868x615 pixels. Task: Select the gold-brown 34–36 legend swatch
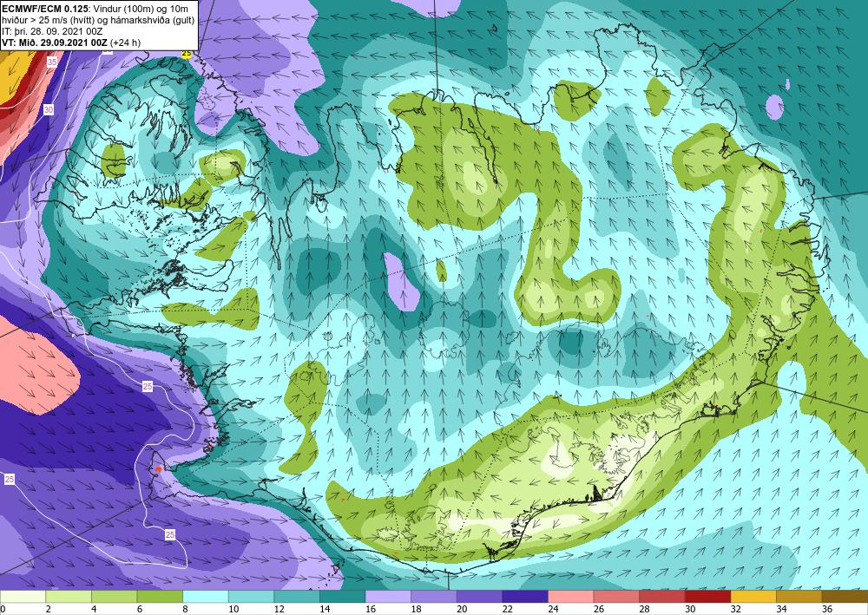click(x=799, y=597)
